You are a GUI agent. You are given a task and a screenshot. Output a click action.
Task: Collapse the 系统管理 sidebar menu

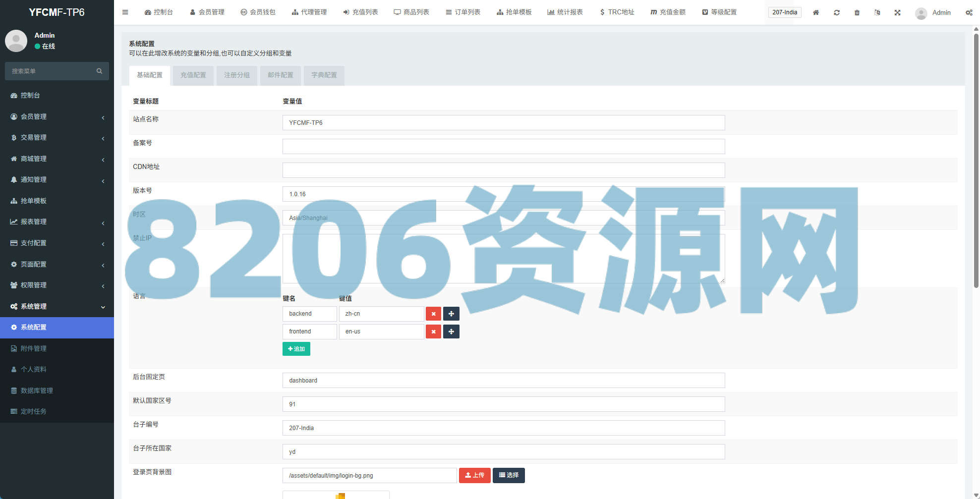coord(57,306)
